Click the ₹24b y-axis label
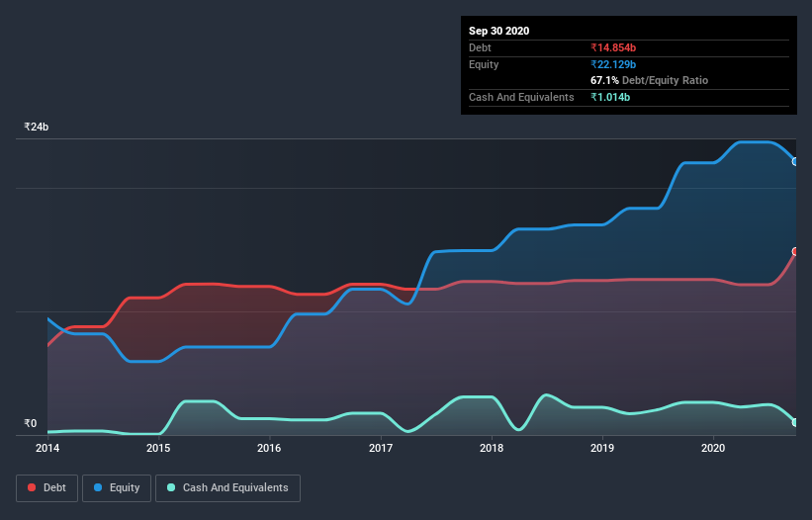The height and width of the screenshot is (520, 812). pyautogui.click(x=37, y=127)
